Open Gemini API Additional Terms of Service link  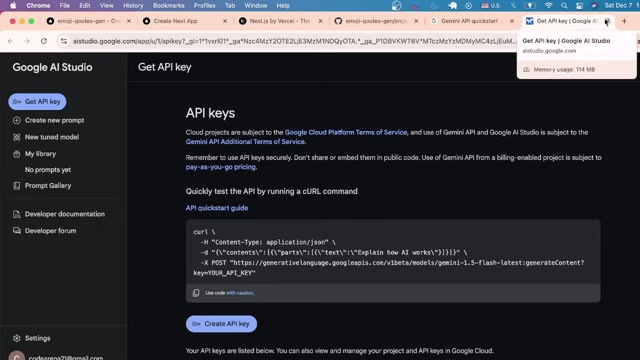click(x=245, y=142)
